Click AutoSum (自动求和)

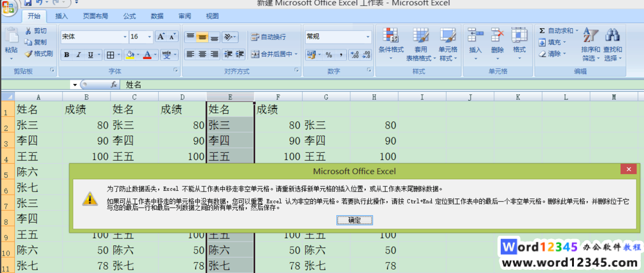click(x=556, y=31)
